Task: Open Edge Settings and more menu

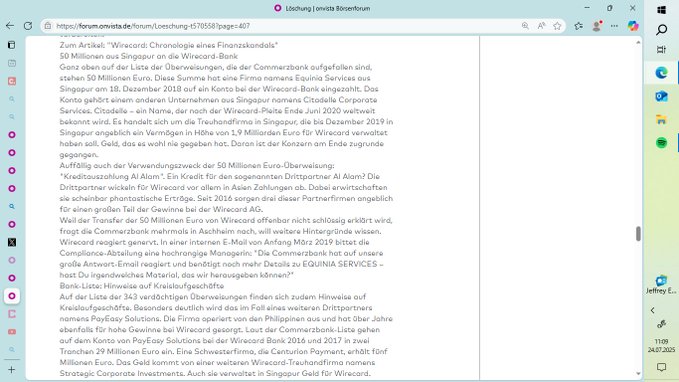Action: pos(614,26)
